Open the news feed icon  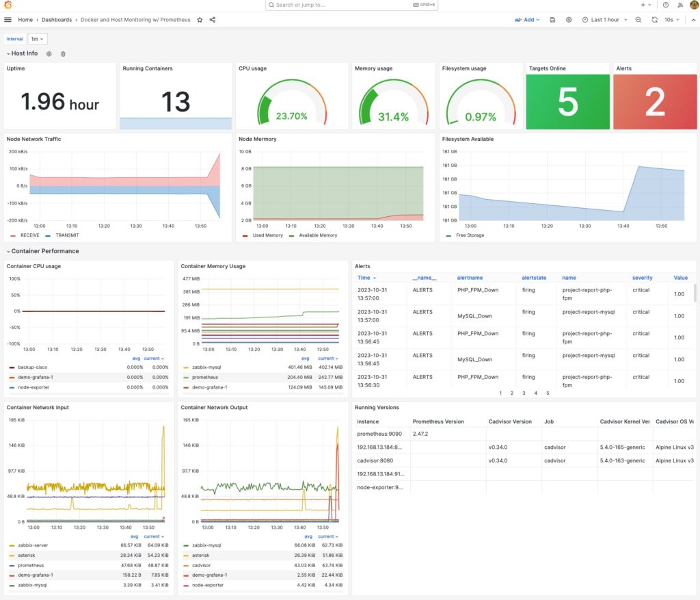[680, 5]
